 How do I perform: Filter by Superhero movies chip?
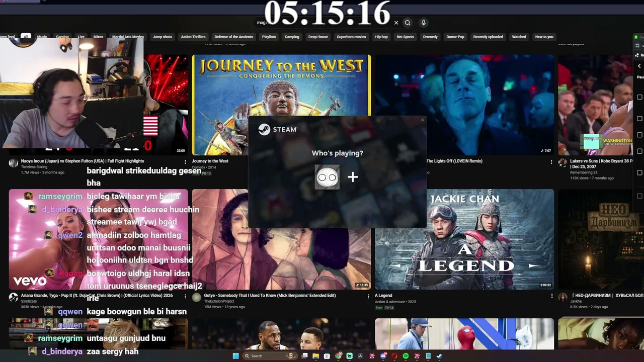click(352, 37)
